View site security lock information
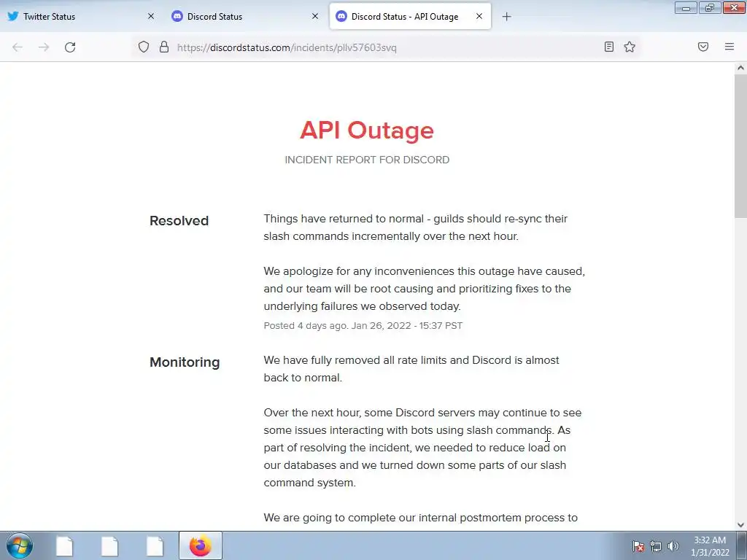This screenshot has width=747, height=560. [x=164, y=47]
